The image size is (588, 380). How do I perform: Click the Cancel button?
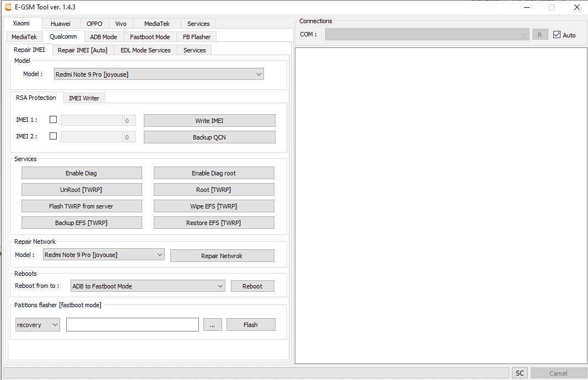pyautogui.click(x=558, y=373)
